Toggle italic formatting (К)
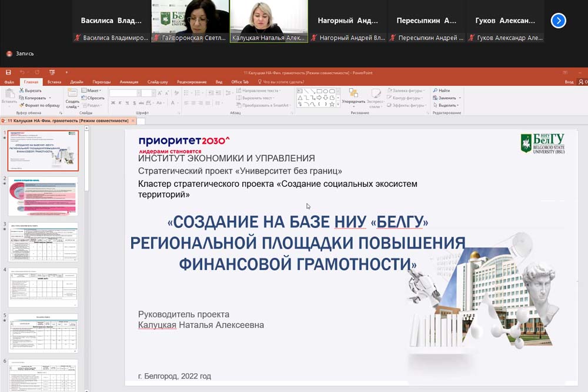Image resolution: width=588 pixels, height=392 pixels. point(119,103)
